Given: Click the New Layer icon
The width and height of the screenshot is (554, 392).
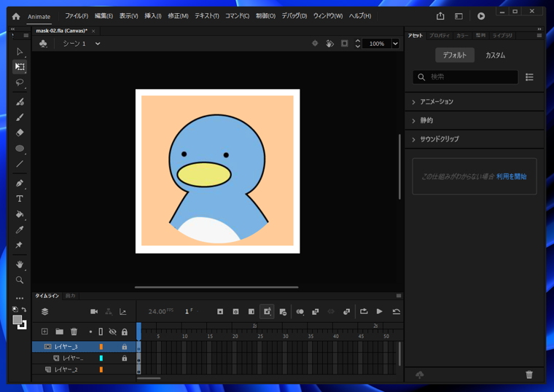Looking at the screenshot, I should [44, 332].
